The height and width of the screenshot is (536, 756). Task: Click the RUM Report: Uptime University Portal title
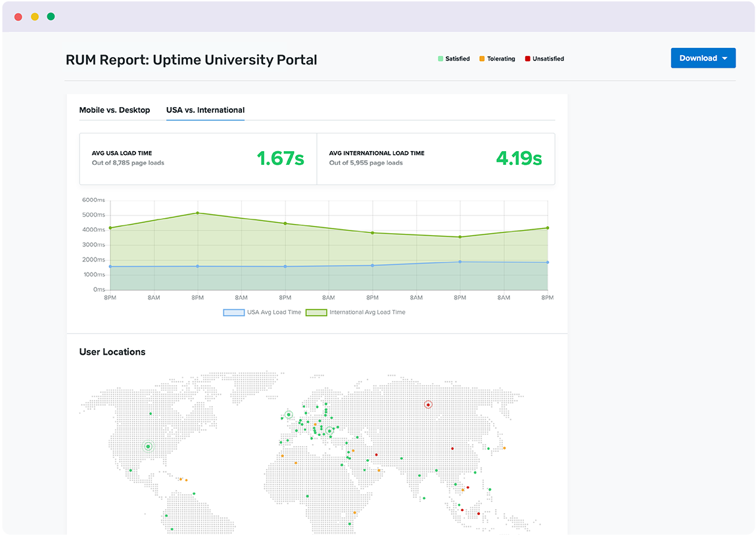[191, 60]
